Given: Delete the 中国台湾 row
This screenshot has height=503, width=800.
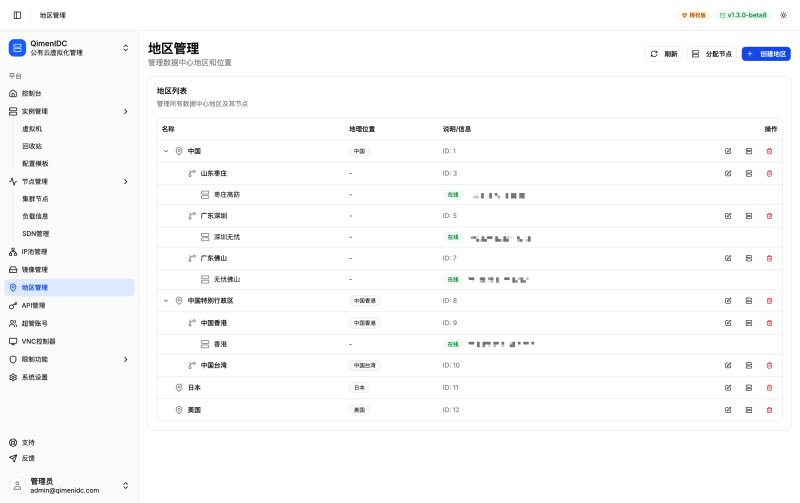Looking at the screenshot, I should point(769,365).
